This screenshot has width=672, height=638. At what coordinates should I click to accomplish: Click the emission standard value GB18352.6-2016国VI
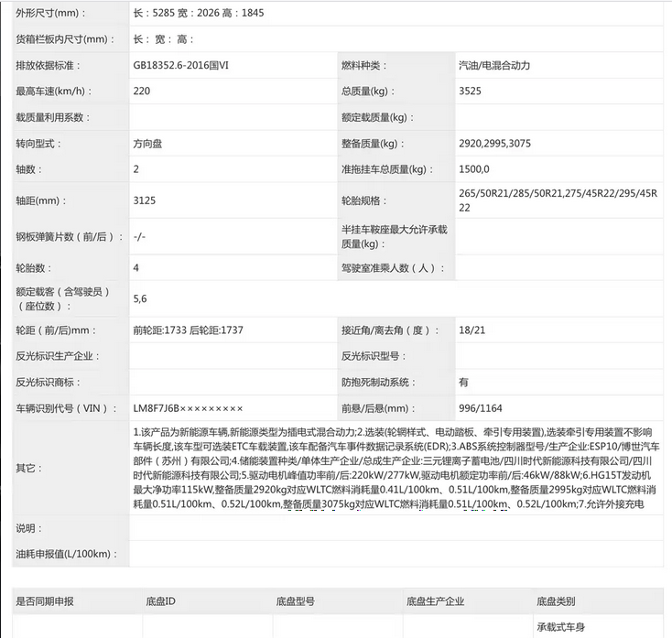click(187, 66)
